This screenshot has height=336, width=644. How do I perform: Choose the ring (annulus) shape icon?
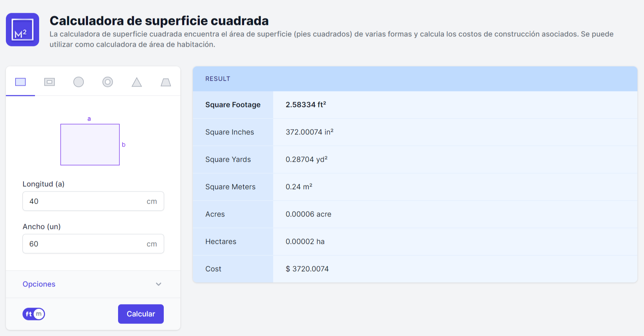pos(108,82)
